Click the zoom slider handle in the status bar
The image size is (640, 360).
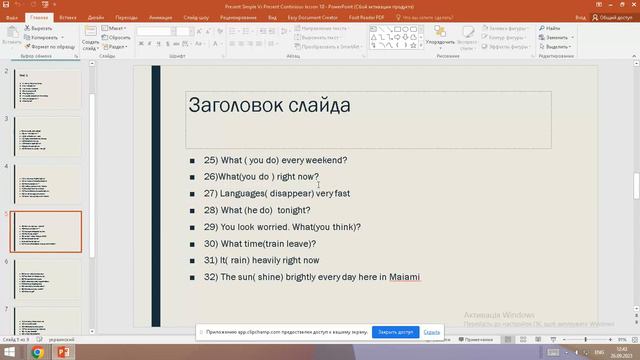(x=585, y=340)
